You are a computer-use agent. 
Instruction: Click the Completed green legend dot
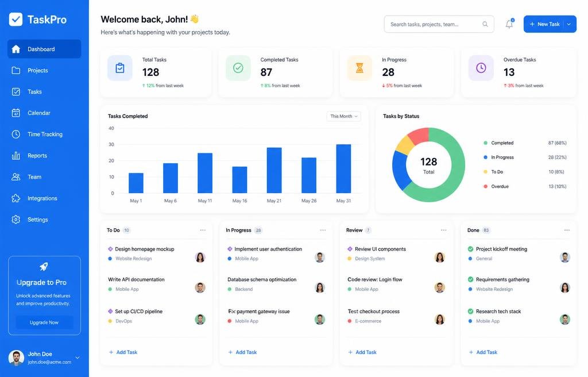[486, 143]
